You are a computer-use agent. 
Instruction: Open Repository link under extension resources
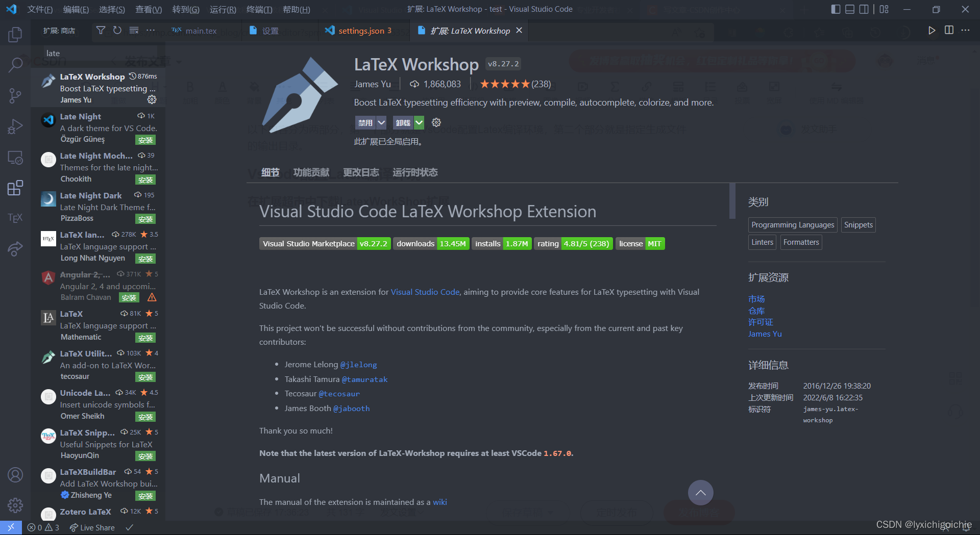click(x=756, y=311)
